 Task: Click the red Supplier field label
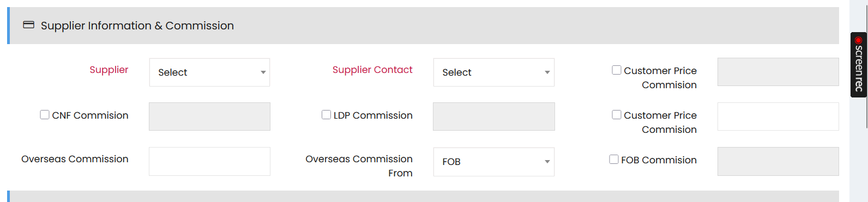109,70
